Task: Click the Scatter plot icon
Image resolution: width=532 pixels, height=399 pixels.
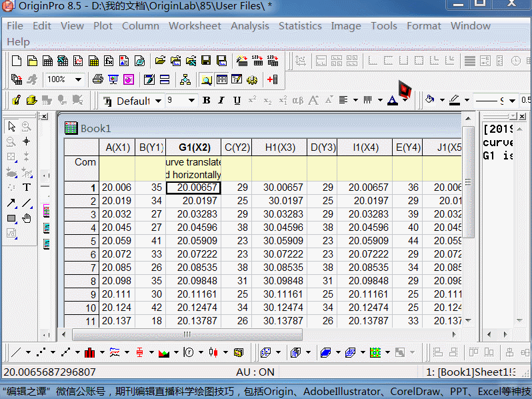Action: [x=41, y=352]
